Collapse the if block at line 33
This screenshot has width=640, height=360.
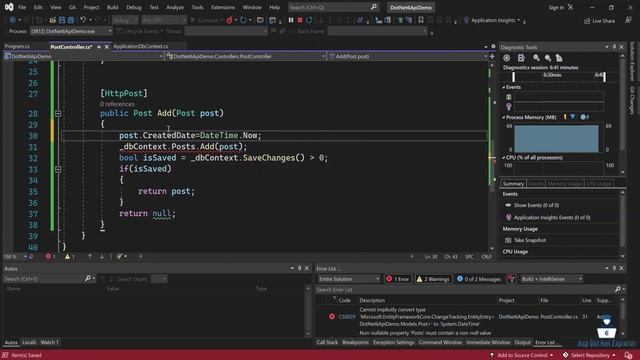pos(58,169)
